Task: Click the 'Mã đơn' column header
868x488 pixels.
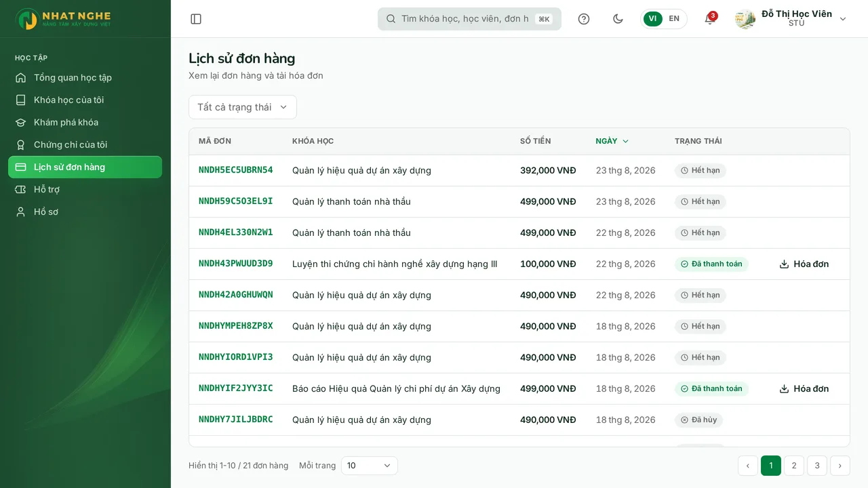Action: point(215,141)
